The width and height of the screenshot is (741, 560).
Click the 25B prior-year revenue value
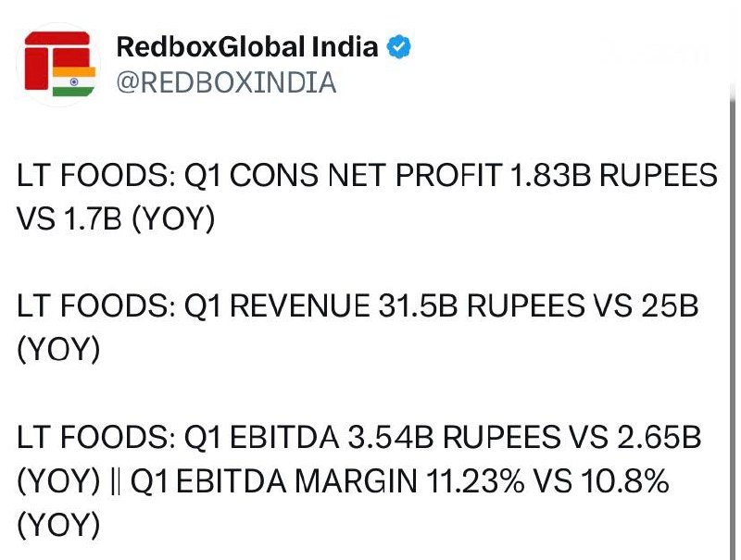670,305
